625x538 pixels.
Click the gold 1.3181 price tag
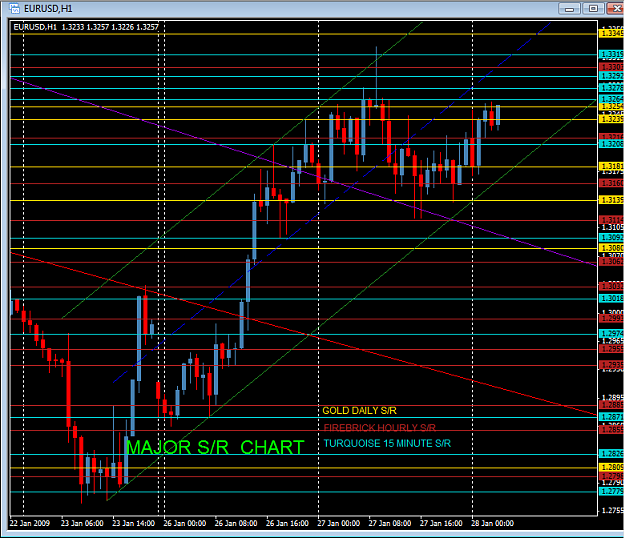pyautogui.click(x=611, y=166)
